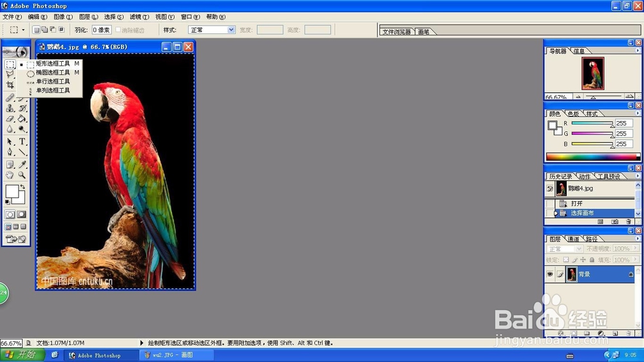Select the Eraser tool
This screenshot has height=362, width=644.
[10, 119]
